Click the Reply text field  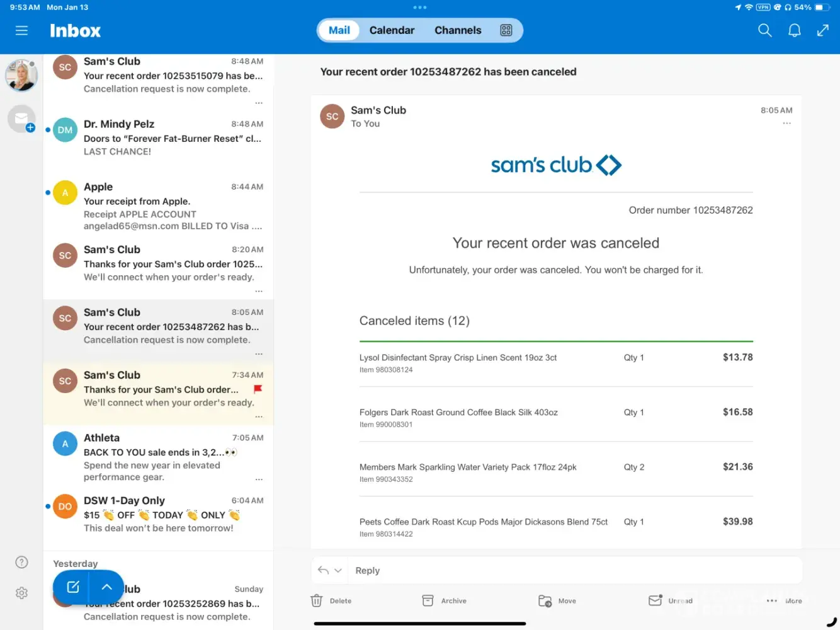tap(567, 570)
